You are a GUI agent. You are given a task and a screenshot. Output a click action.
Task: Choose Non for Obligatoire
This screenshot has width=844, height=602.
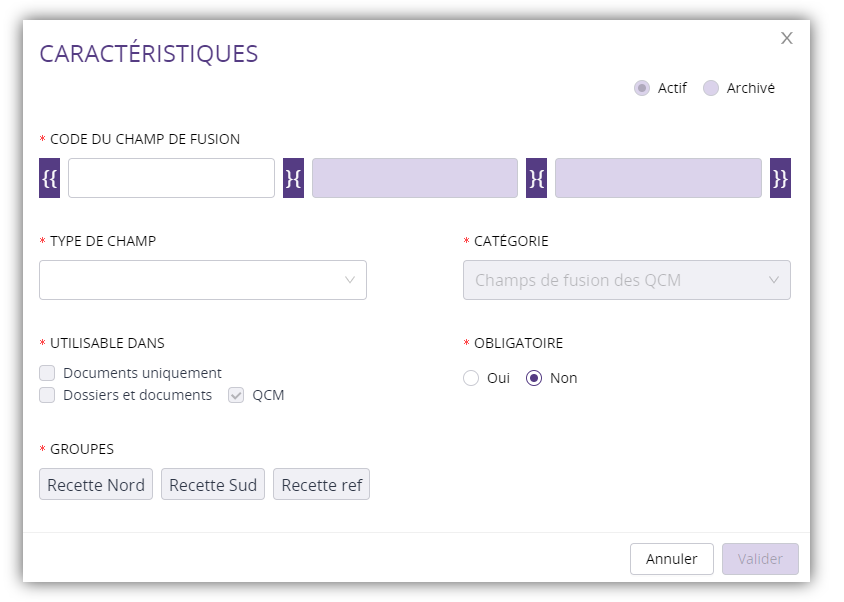tap(534, 378)
